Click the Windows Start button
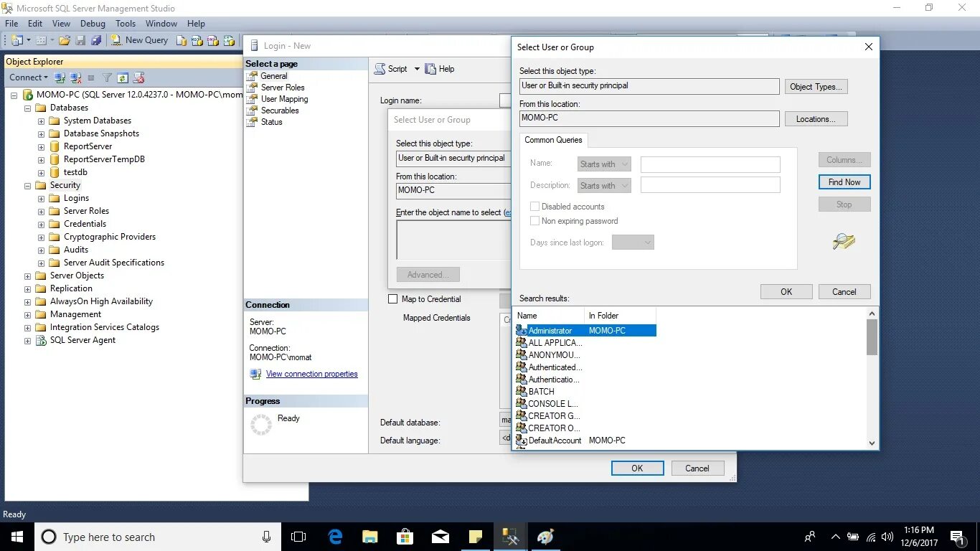 tap(17, 537)
